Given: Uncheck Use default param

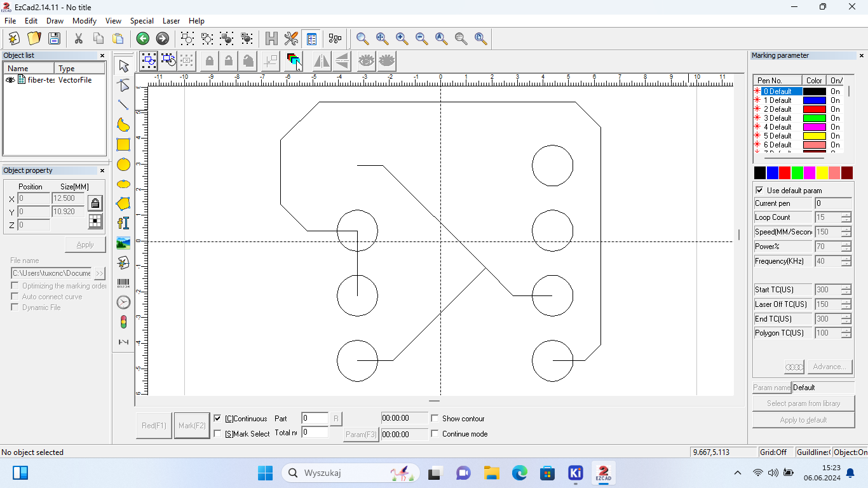Looking at the screenshot, I should click(x=759, y=191).
